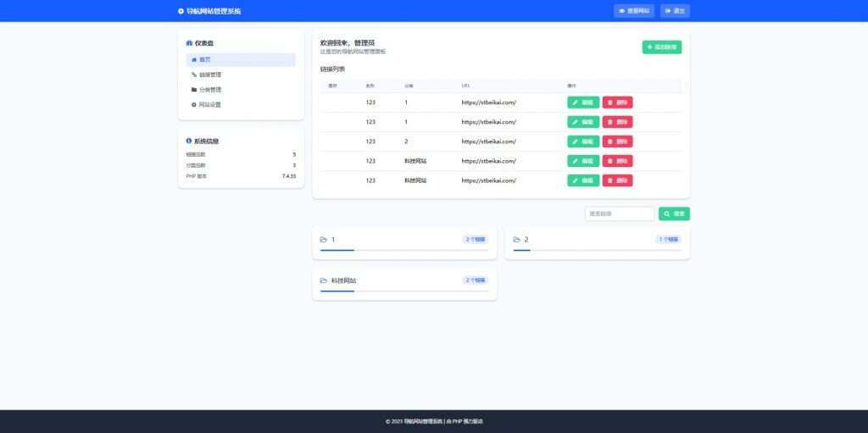Click the 分类总数 value 3
Viewport: 868px width, 433px height.
[294, 165]
